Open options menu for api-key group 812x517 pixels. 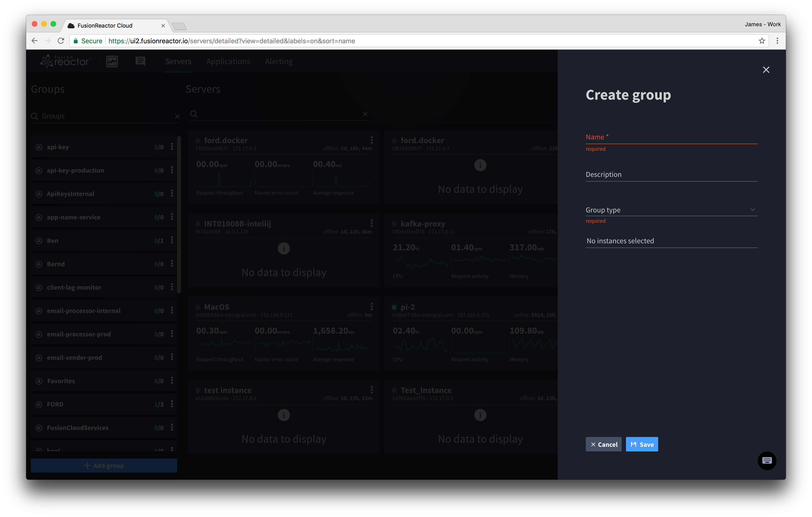[172, 146]
